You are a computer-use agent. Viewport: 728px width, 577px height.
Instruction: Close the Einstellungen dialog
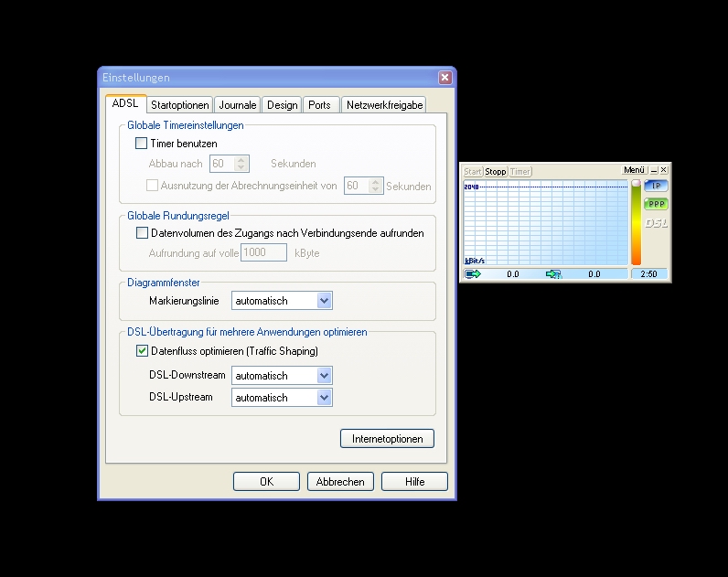[444, 78]
